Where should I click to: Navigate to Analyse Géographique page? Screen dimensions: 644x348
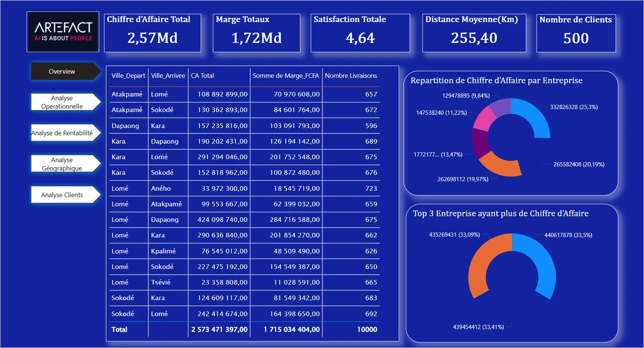62,164
